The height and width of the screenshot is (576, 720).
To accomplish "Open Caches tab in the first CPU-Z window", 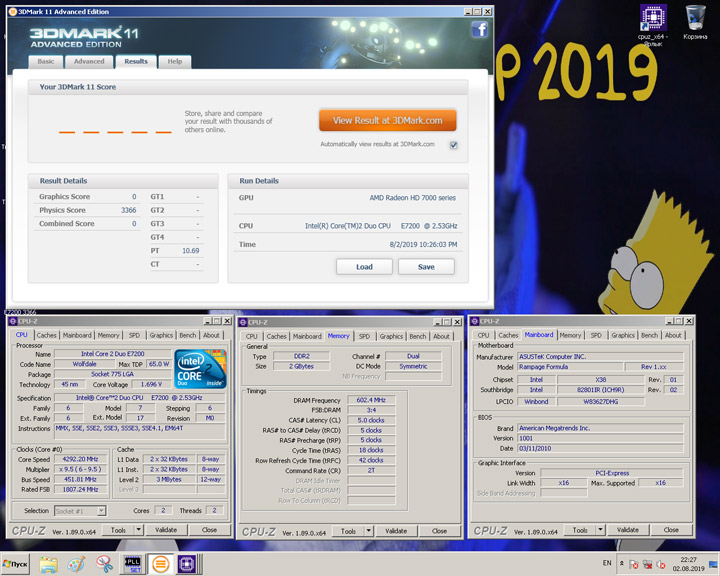I will (x=46, y=335).
